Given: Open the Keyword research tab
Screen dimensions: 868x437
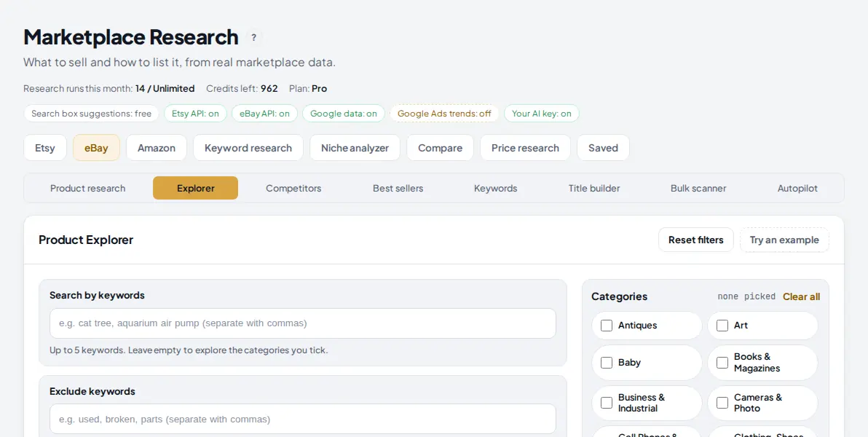Looking at the screenshot, I should (x=248, y=148).
